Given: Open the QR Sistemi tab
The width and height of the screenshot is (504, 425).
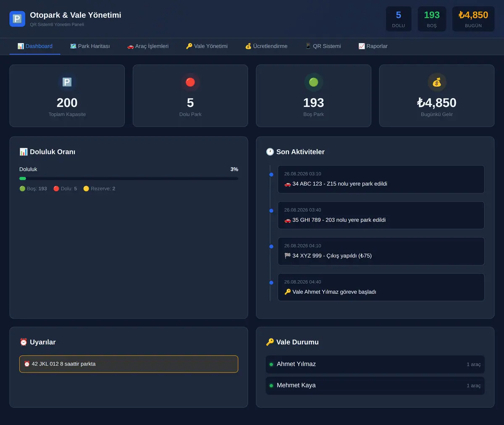Looking at the screenshot, I should point(323,46).
